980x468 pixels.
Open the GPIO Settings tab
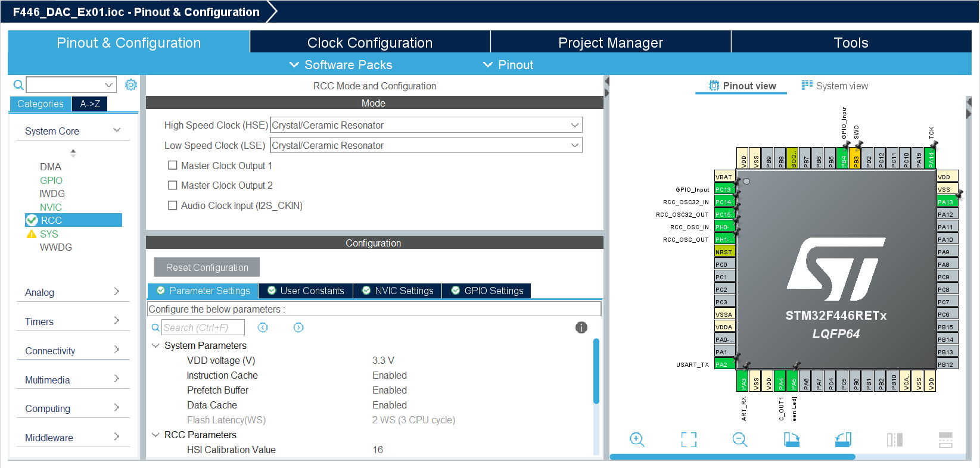(487, 291)
